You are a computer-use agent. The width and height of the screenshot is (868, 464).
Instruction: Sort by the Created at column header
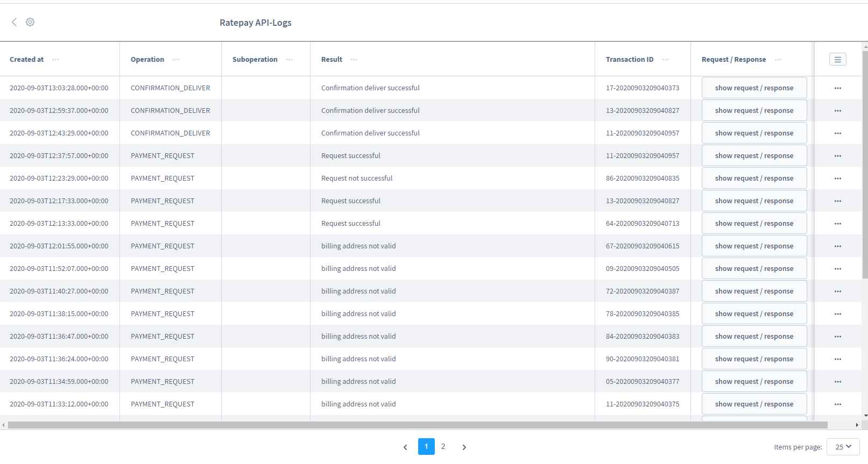tap(26, 59)
